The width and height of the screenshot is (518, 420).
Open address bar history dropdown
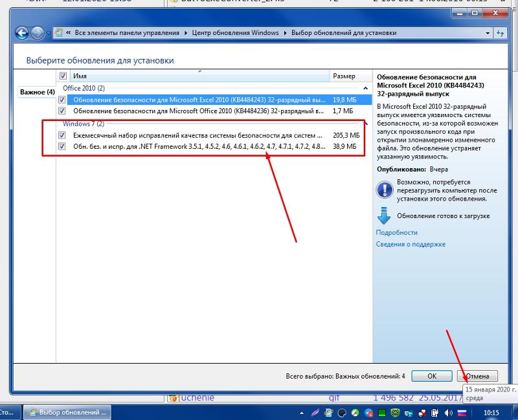click(x=488, y=33)
